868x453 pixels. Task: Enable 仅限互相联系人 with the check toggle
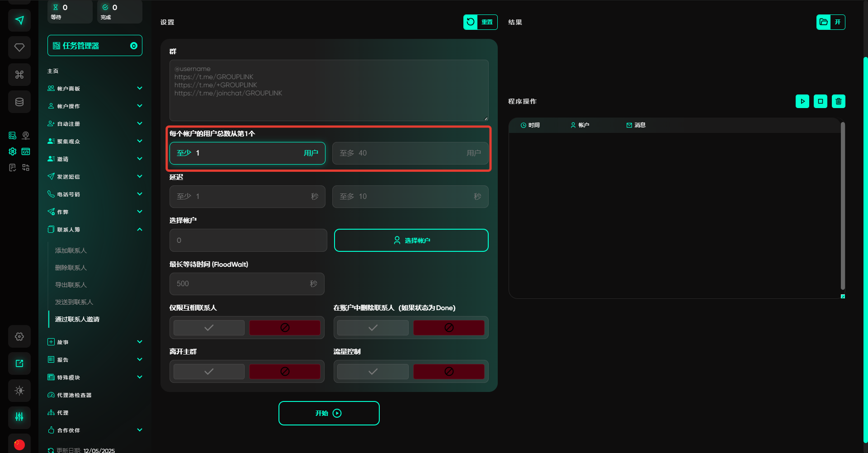(x=209, y=328)
